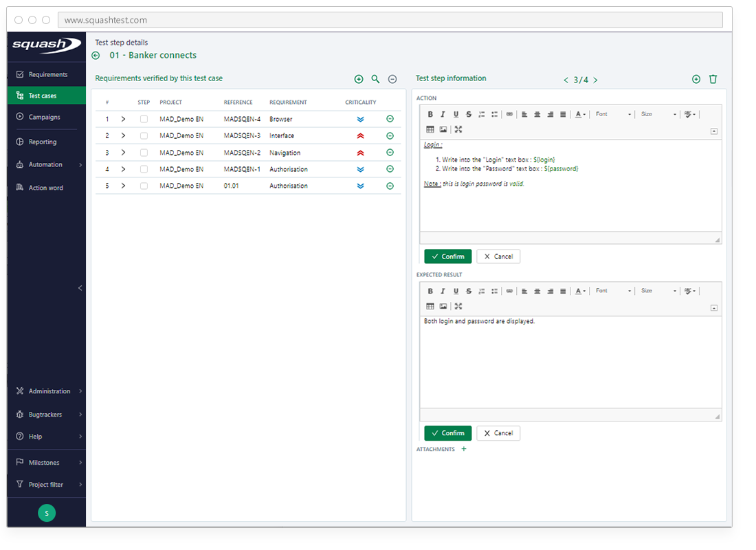Delete the current test step via trash icon
The image size is (756, 550).
coord(713,79)
